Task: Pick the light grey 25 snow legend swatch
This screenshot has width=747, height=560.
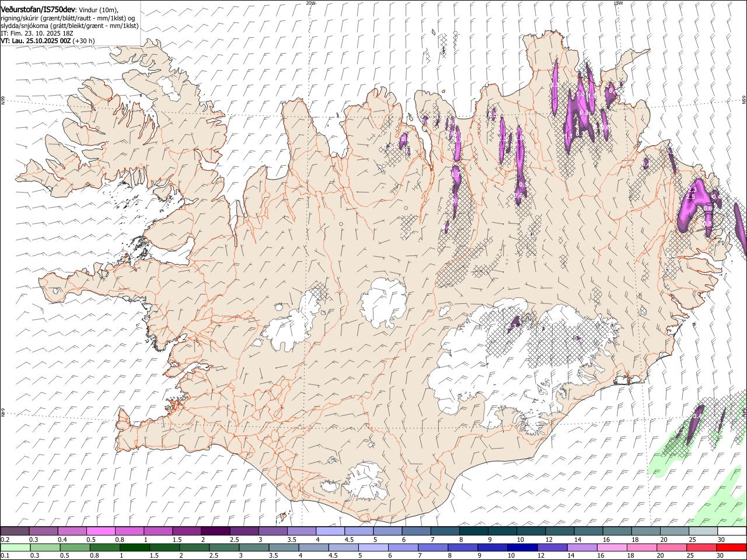Action: [703, 531]
